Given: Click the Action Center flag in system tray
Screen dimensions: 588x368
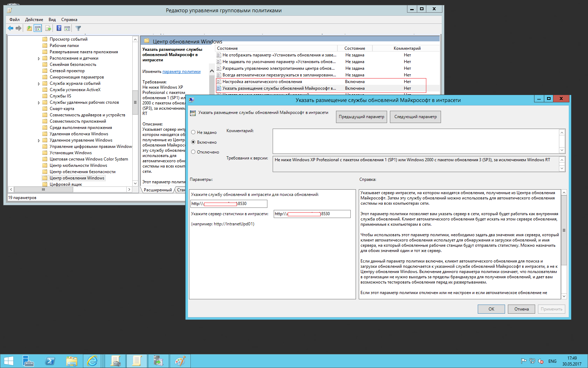Looking at the screenshot, I should [524, 361].
